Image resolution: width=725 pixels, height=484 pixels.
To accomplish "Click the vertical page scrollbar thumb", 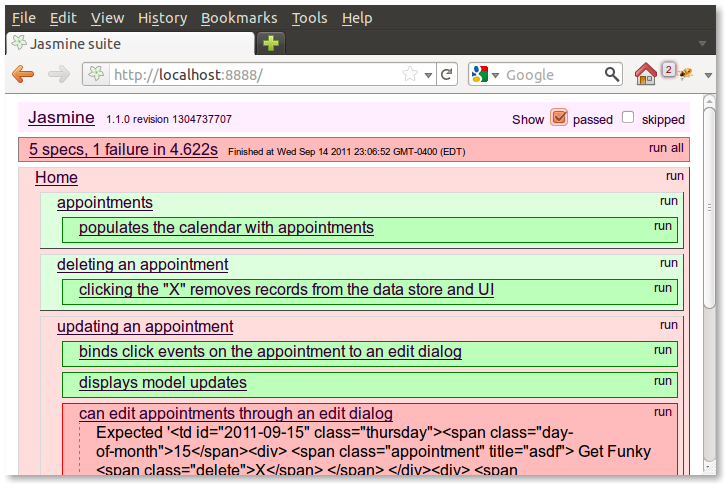I will 709,208.
